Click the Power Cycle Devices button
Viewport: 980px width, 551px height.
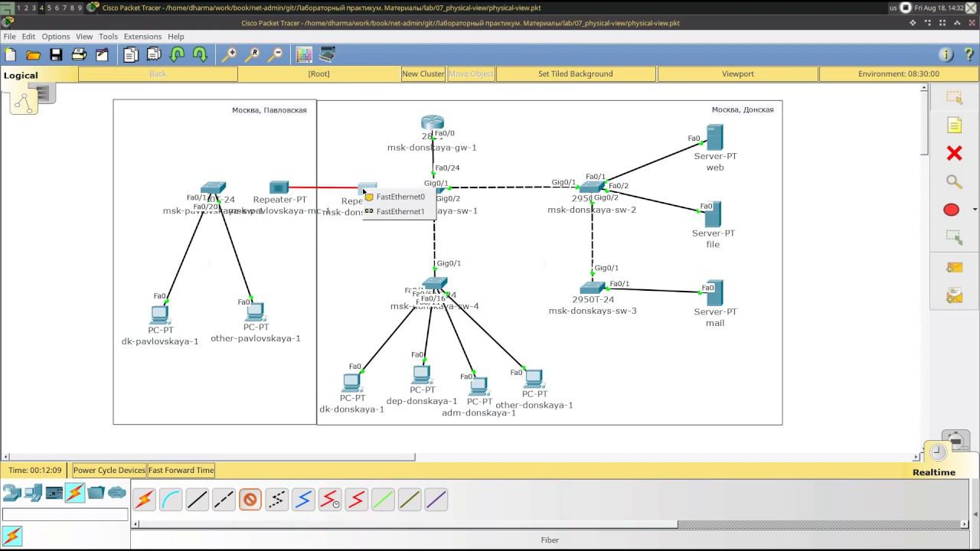tap(109, 470)
